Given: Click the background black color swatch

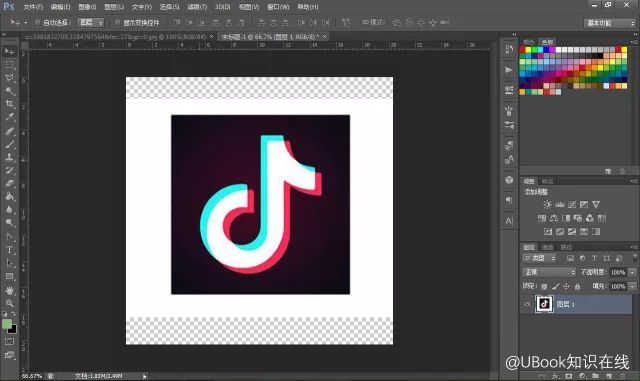Looking at the screenshot, I should [13, 329].
